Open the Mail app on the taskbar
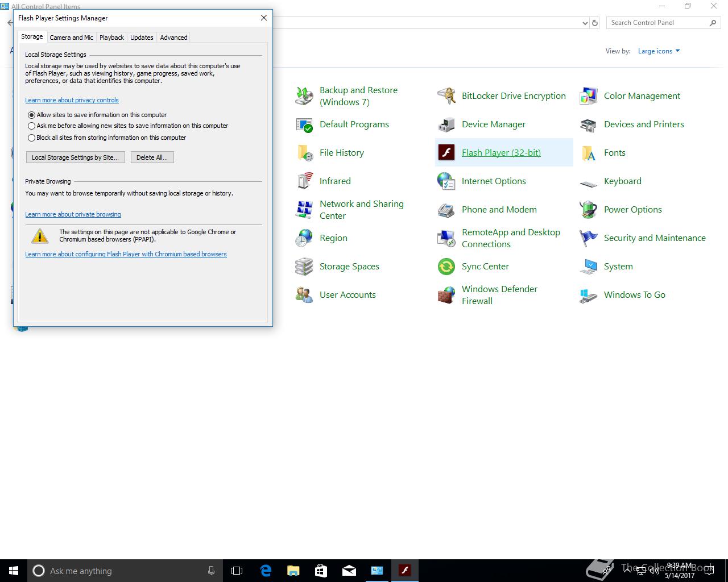Viewport: 728px width, 582px height. [349, 571]
